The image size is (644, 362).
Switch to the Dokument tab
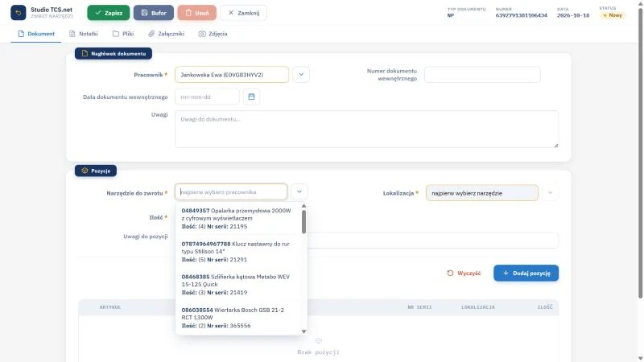(36, 34)
